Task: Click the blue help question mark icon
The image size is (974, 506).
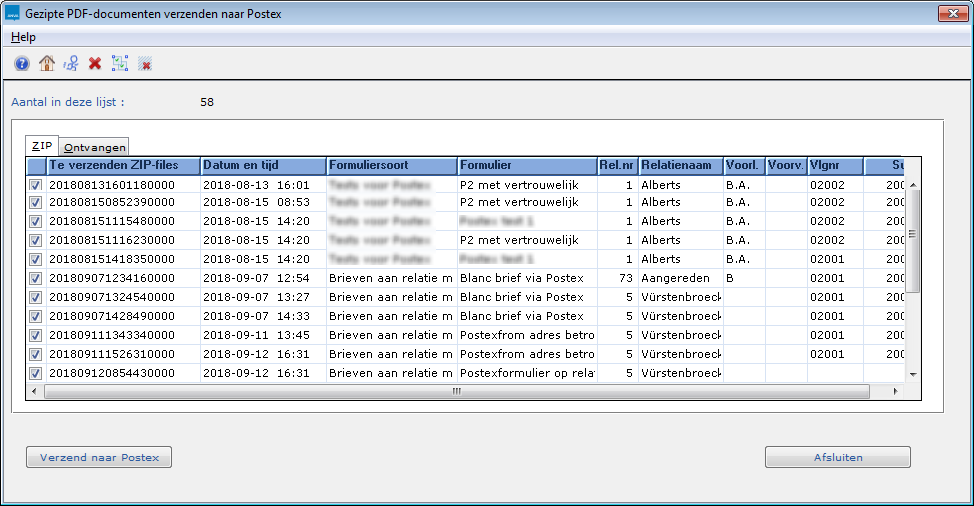Action: 22,63
